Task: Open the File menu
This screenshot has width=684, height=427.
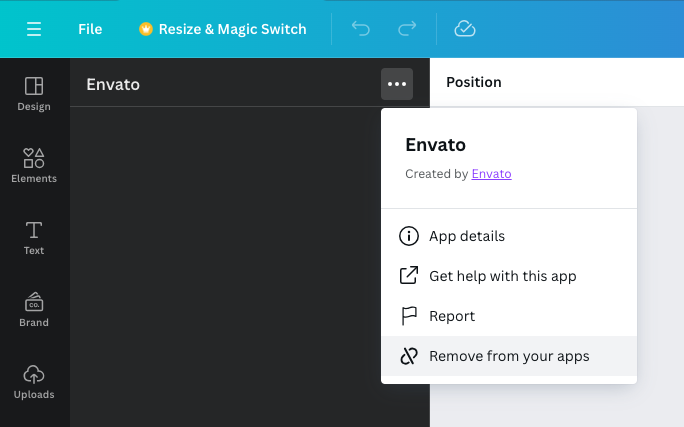Action: (x=90, y=29)
